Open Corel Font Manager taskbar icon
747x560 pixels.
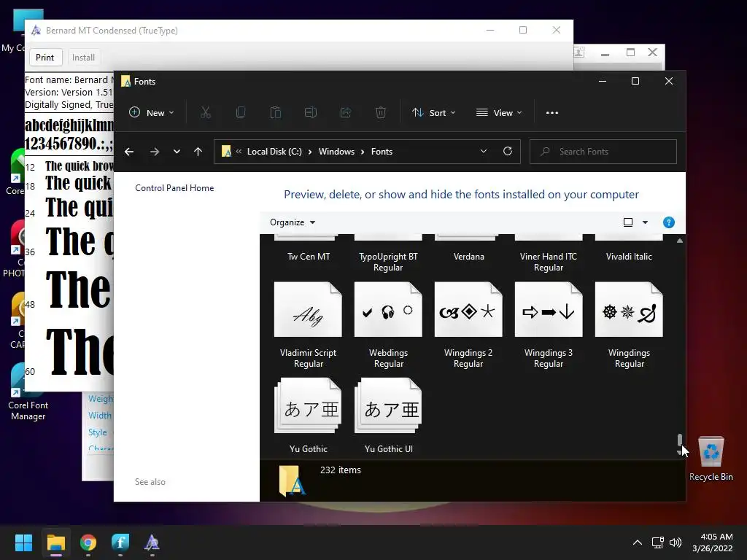tap(120, 542)
